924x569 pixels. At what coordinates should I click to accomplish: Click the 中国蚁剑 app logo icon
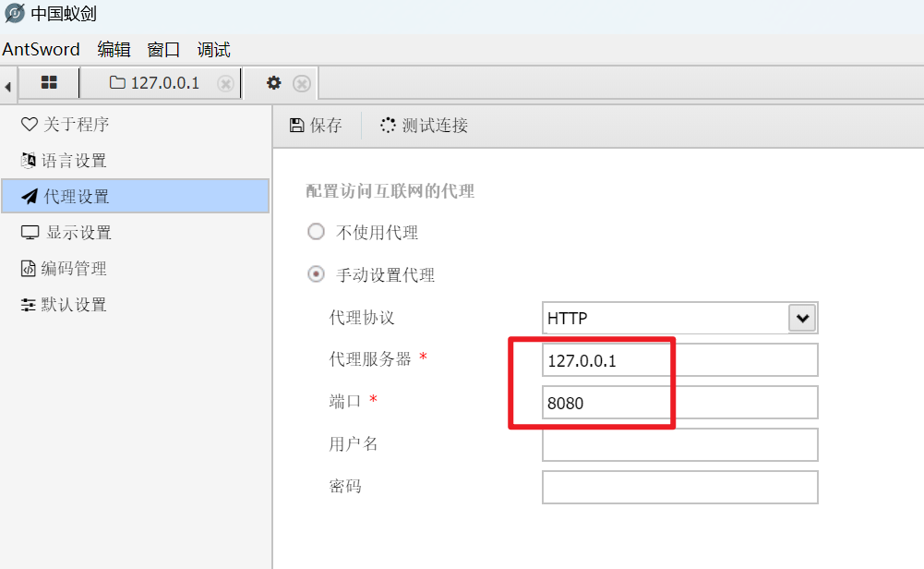[x=14, y=14]
